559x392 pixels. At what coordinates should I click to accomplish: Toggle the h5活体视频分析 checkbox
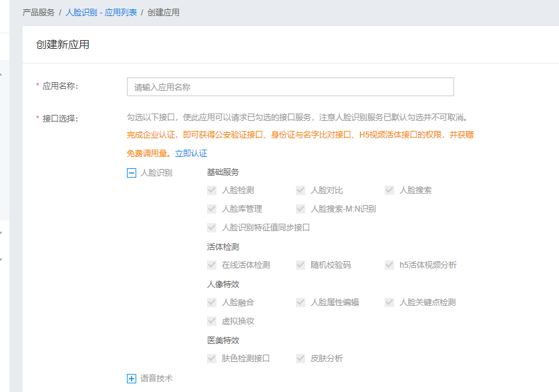point(389,264)
